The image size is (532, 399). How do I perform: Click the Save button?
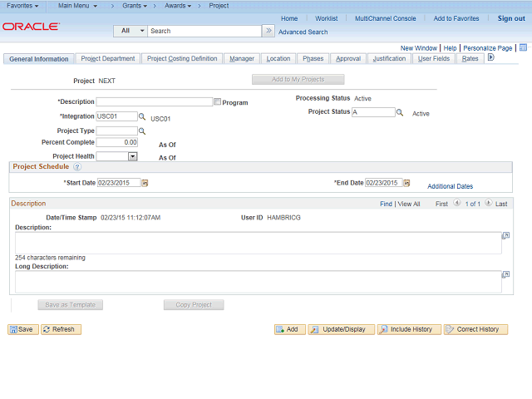coord(23,329)
